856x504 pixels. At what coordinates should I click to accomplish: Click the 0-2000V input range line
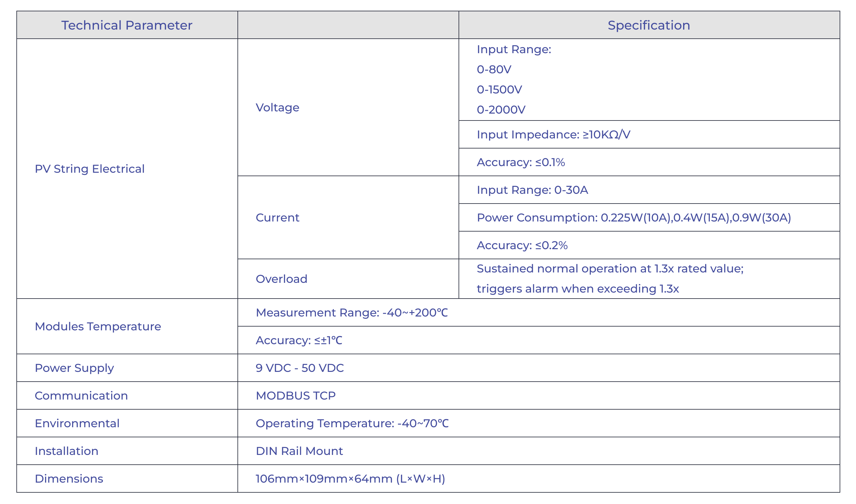pos(501,110)
